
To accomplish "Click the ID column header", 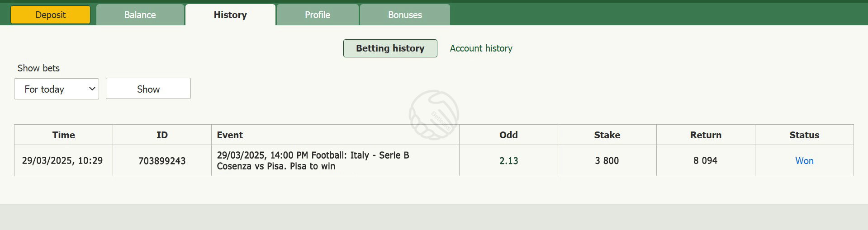I will [162, 135].
